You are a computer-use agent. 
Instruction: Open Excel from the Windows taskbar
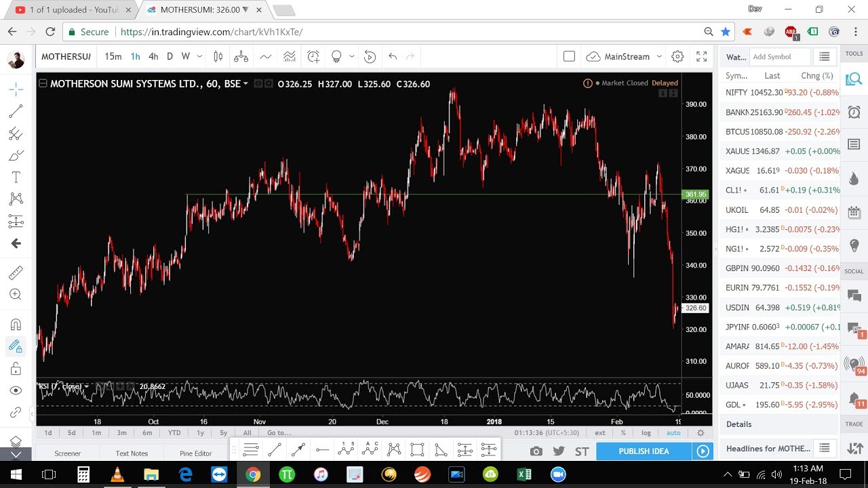524,474
